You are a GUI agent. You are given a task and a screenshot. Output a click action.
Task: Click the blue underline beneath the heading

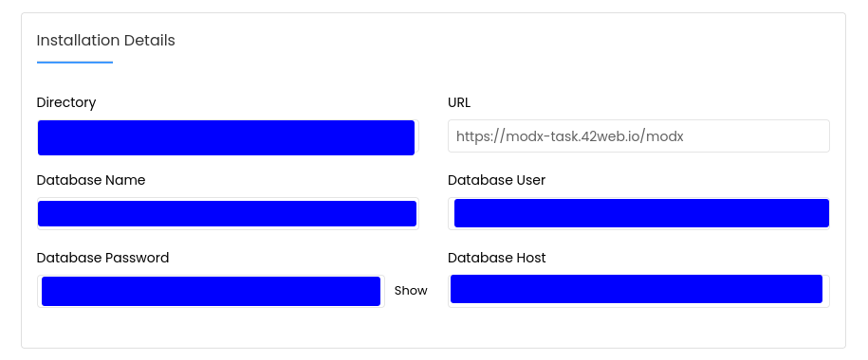(75, 63)
